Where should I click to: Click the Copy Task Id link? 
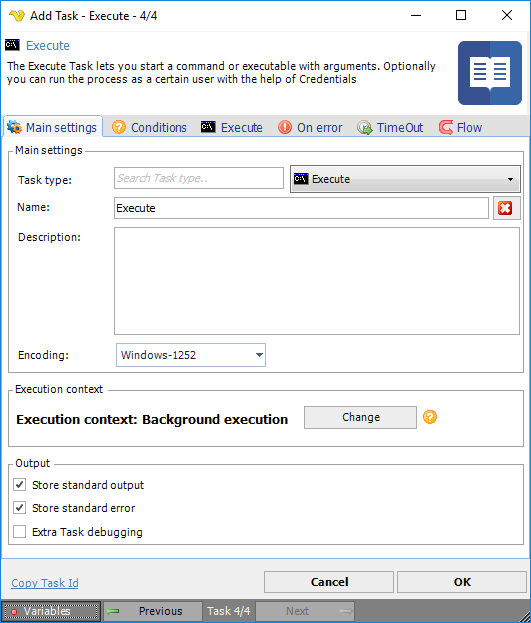(45, 583)
